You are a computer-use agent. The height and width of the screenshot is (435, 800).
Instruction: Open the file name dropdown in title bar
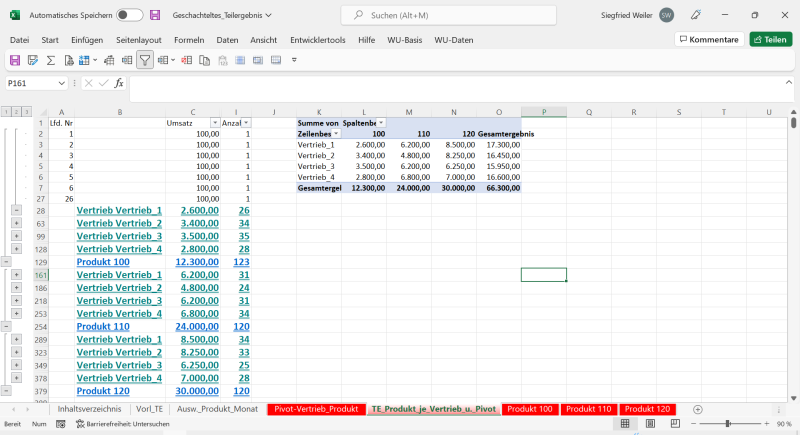[268, 15]
